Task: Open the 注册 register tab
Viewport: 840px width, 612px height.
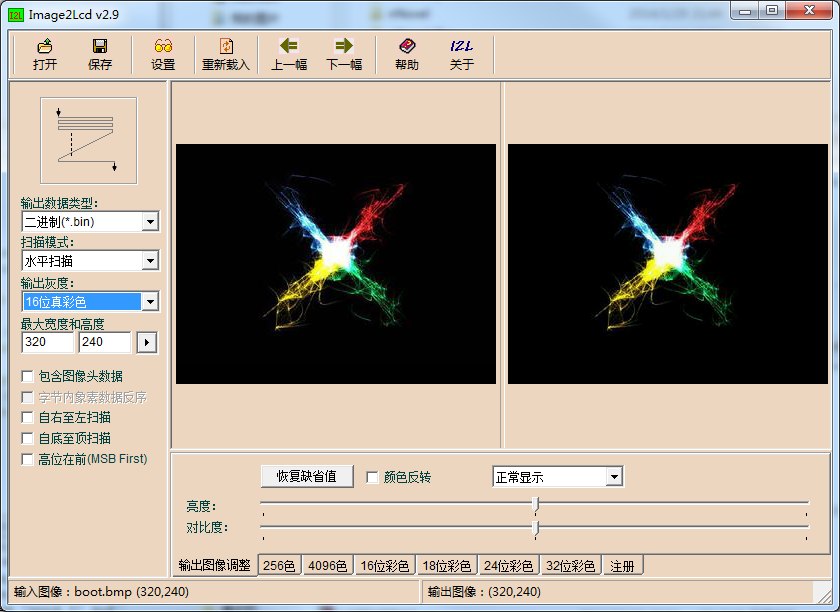Action: pyautogui.click(x=622, y=565)
